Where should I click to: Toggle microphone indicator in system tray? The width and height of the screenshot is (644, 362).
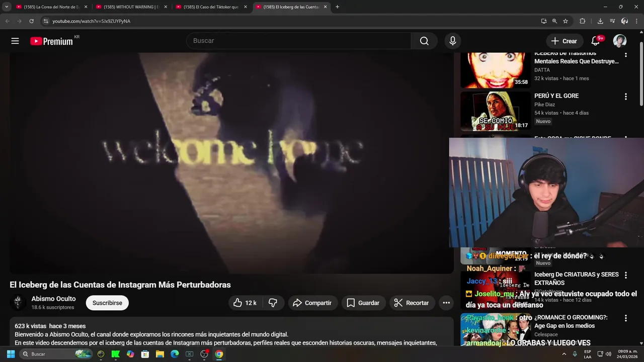[x=575, y=354]
